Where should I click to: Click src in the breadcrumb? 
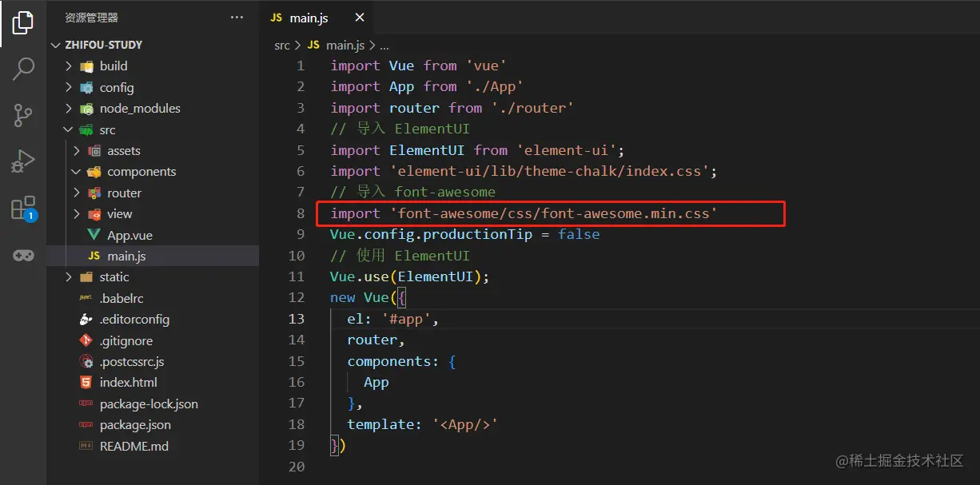tap(282, 46)
